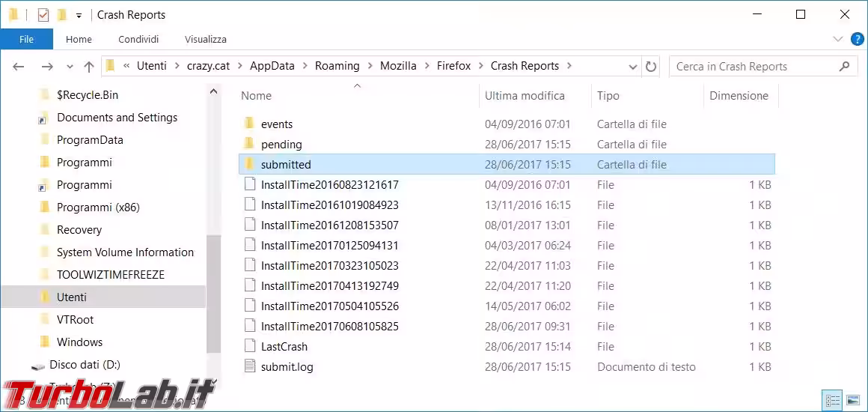Open the address bar history dropdown
868x412 pixels.
coord(633,67)
